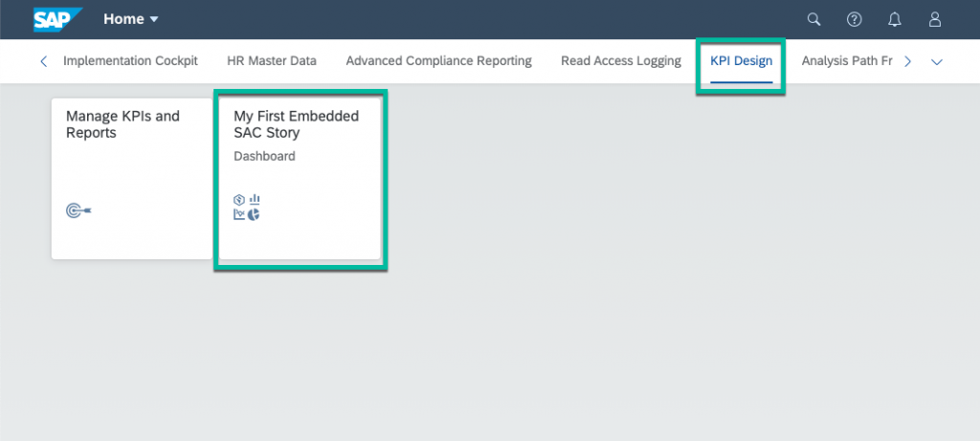
Task: Open the search icon in header
Action: click(x=813, y=19)
